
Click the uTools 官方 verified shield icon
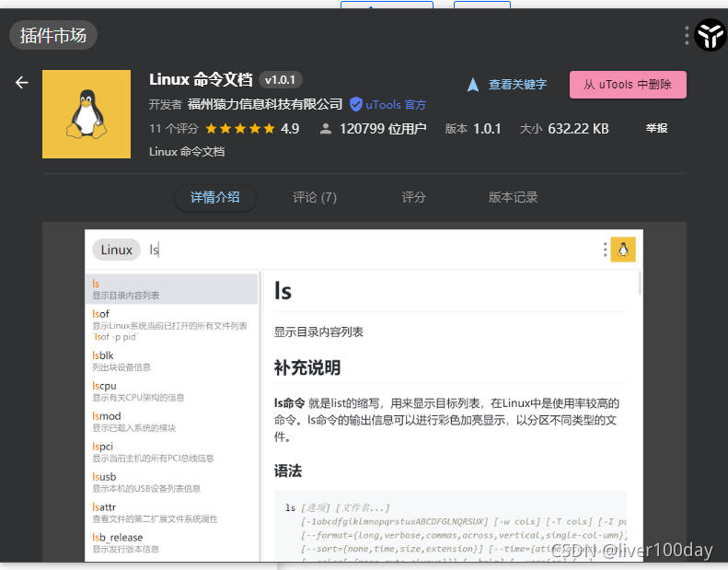click(x=355, y=104)
